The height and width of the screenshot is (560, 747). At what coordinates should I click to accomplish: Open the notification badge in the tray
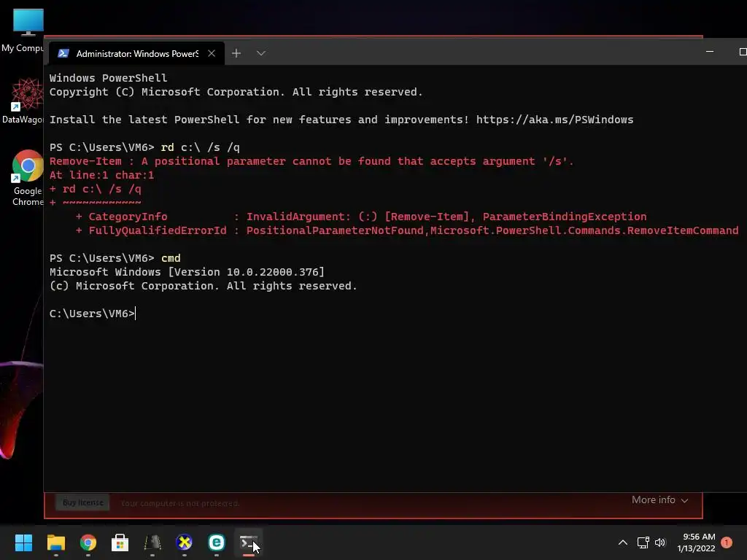[x=727, y=542]
